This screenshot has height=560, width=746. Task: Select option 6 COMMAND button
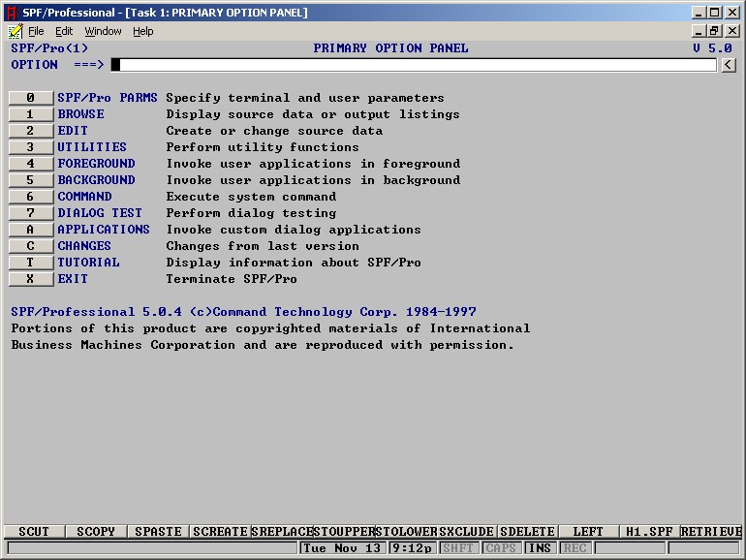pyautogui.click(x=30, y=197)
